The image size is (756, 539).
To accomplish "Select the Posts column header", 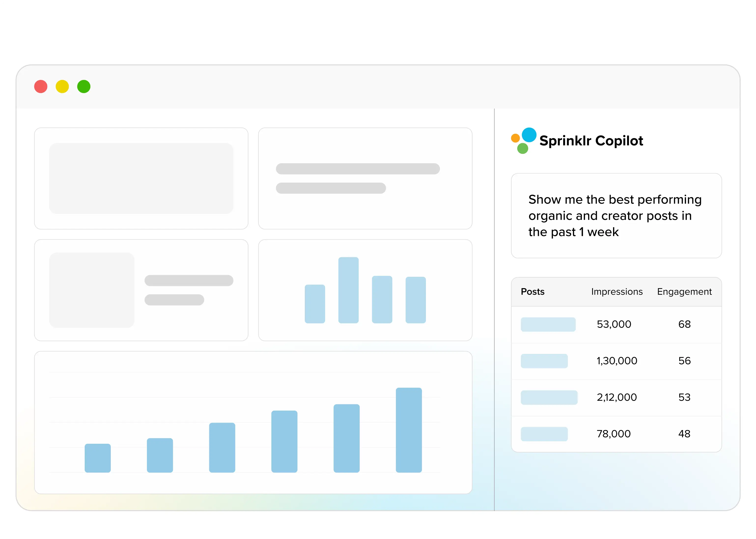I will point(532,292).
